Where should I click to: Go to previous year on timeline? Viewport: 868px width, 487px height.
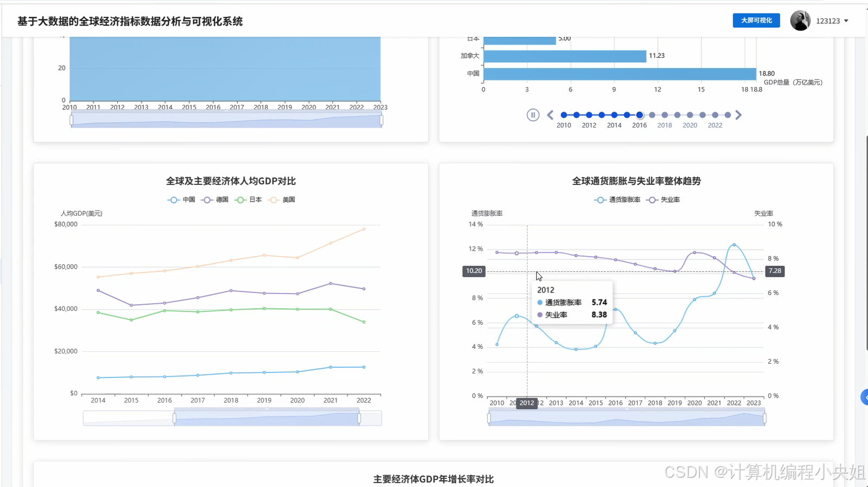(x=550, y=115)
